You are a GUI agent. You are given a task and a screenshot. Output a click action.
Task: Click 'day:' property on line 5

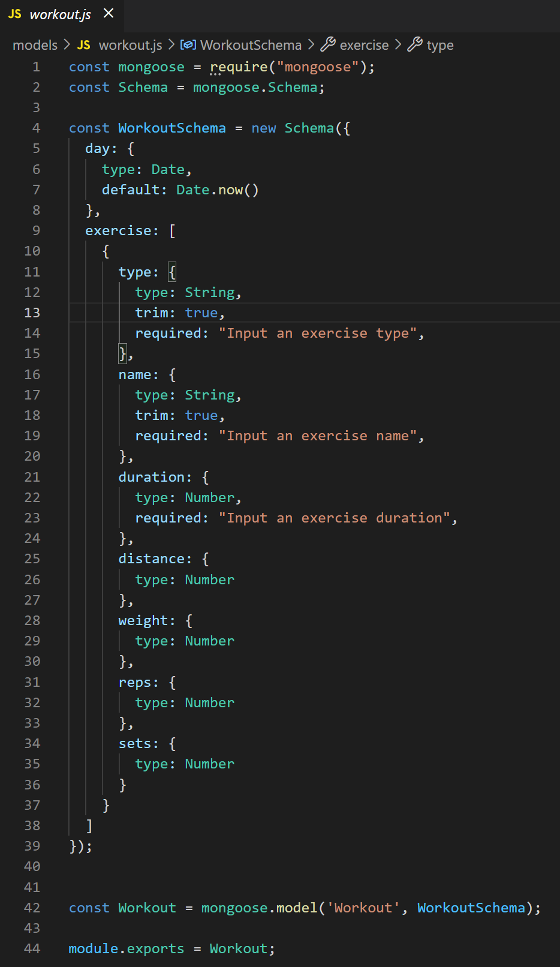[x=101, y=148]
